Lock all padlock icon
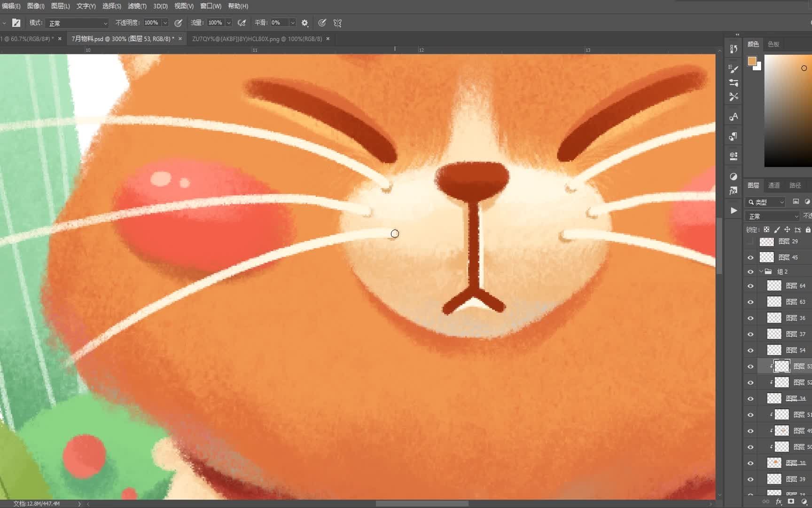The width and height of the screenshot is (812, 508). tap(808, 230)
